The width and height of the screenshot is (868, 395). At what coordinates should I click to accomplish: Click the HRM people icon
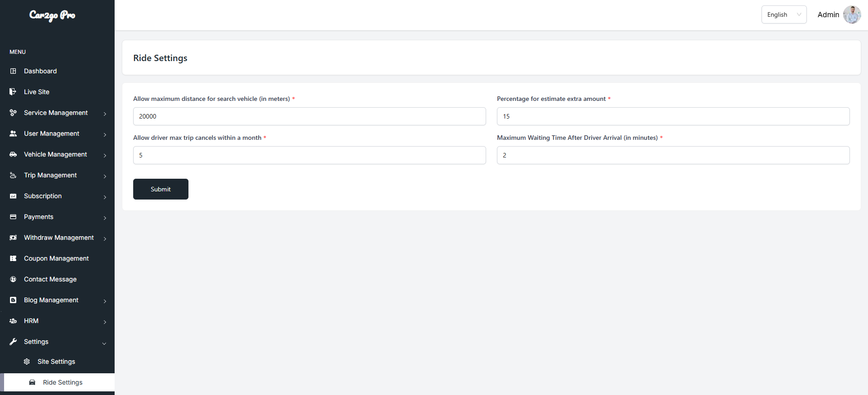13,321
